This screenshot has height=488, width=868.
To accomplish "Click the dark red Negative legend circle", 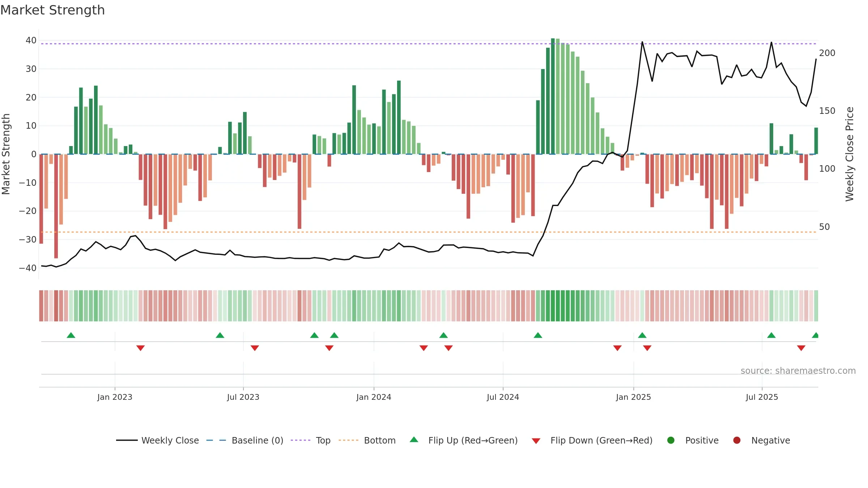I will 737,440.
